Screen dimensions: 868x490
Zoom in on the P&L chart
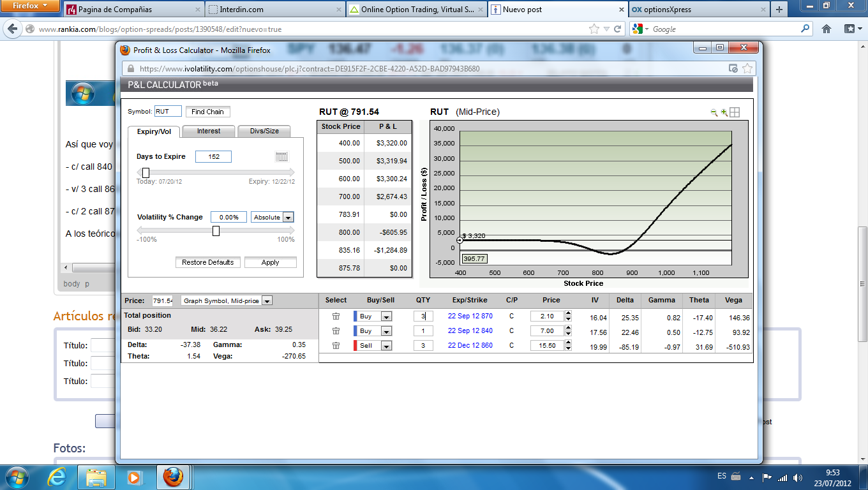pyautogui.click(x=724, y=112)
